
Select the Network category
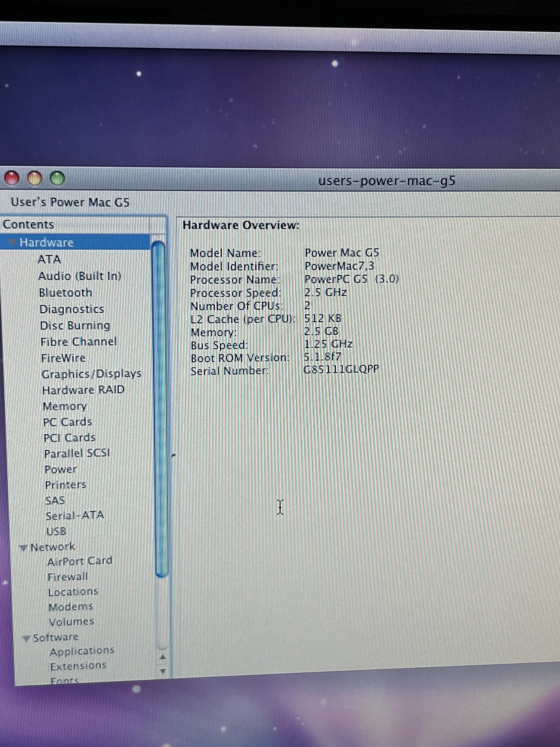click(53, 547)
